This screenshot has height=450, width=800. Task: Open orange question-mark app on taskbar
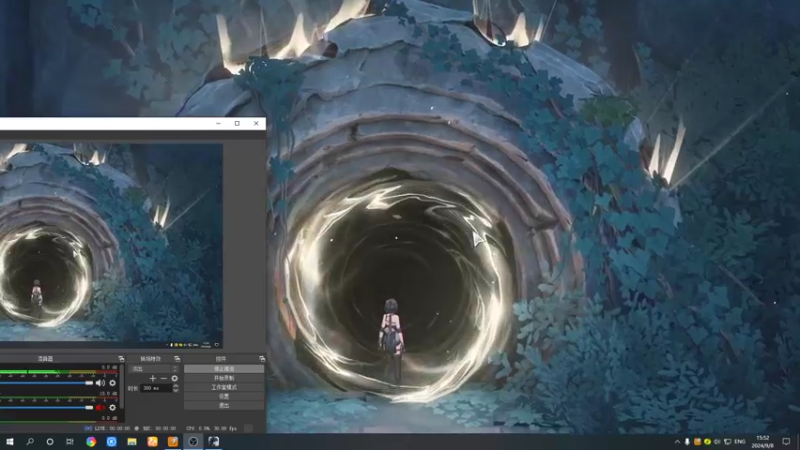tap(172, 441)
